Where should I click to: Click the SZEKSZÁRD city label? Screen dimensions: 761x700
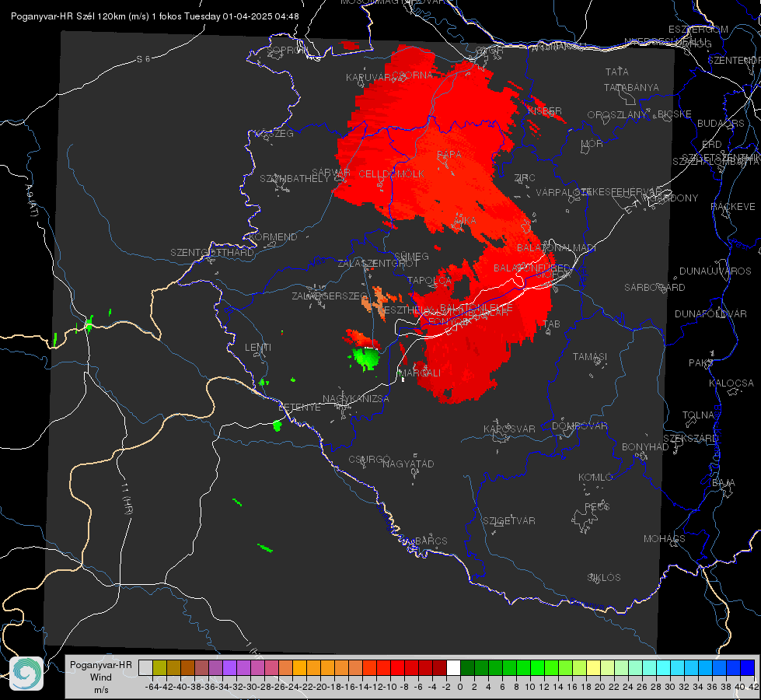(x=690, y=439)
